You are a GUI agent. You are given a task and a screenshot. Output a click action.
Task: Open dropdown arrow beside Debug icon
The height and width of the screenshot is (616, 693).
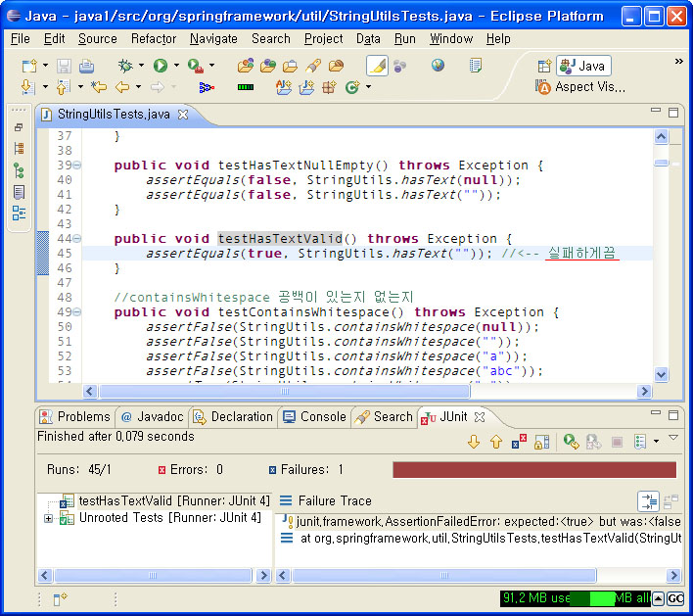click(x=141, y=66)
